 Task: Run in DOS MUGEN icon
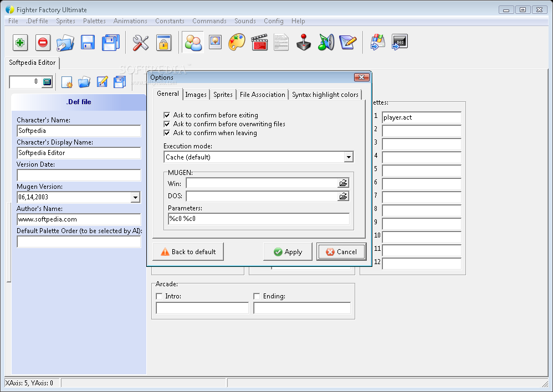[x=400, y=43]
